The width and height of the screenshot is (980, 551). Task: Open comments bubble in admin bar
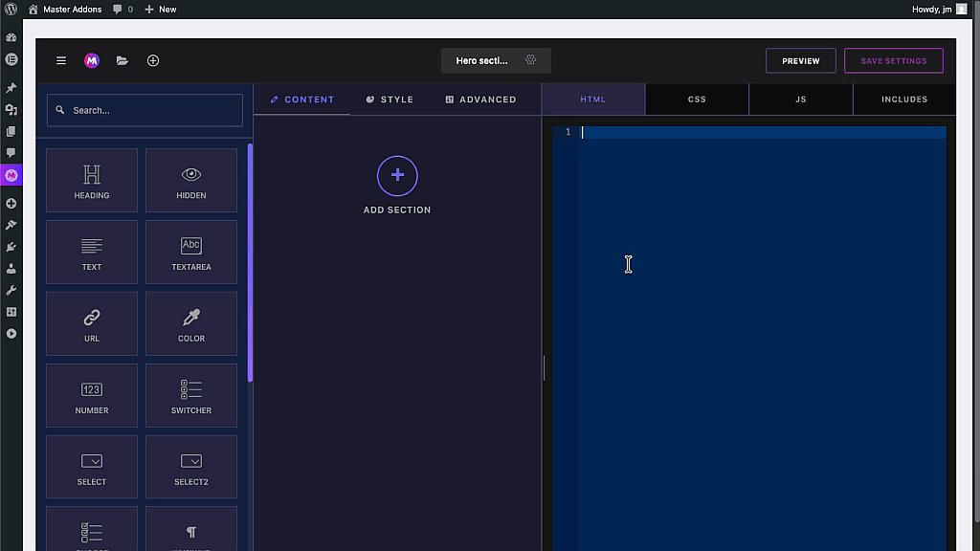[x=122, y=10]
